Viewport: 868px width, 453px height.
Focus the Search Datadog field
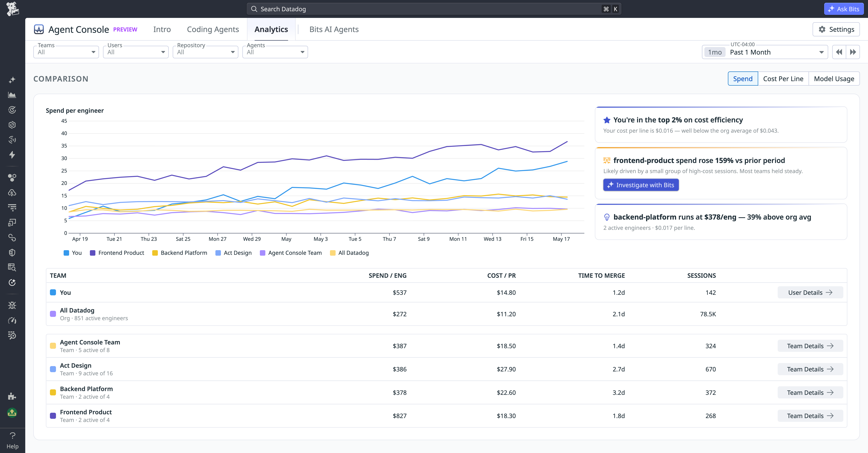coord(434,9)
